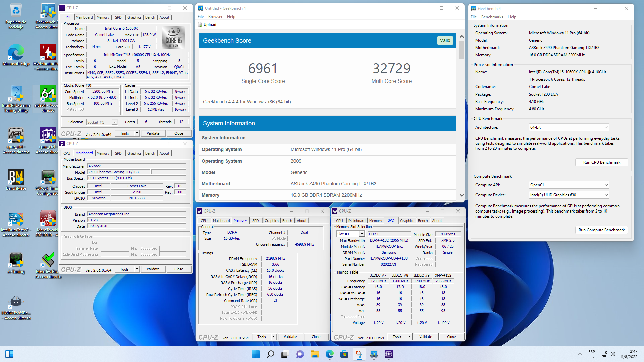Open Papelera de reciclaje desktop icon

pyautogui.click(x=16, y=16)
